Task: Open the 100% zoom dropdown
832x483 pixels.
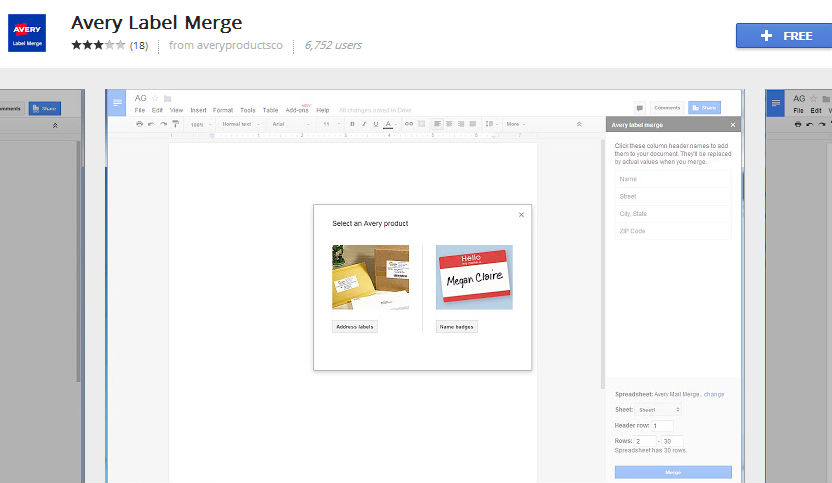Action: coord(201,124)
